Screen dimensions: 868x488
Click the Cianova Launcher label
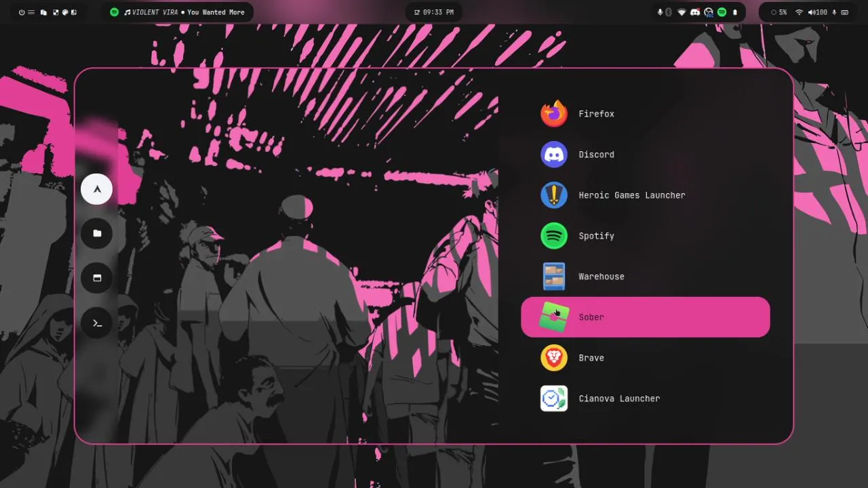pos(619,399)
